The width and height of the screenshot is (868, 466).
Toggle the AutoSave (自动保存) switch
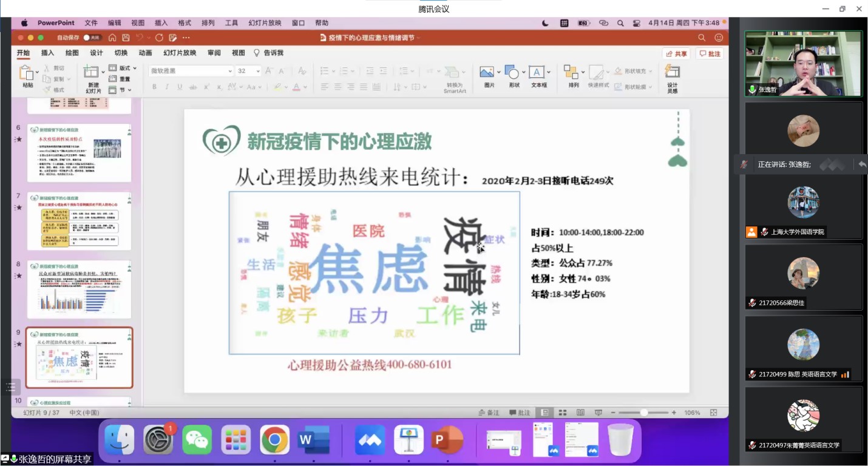point(90,38)
